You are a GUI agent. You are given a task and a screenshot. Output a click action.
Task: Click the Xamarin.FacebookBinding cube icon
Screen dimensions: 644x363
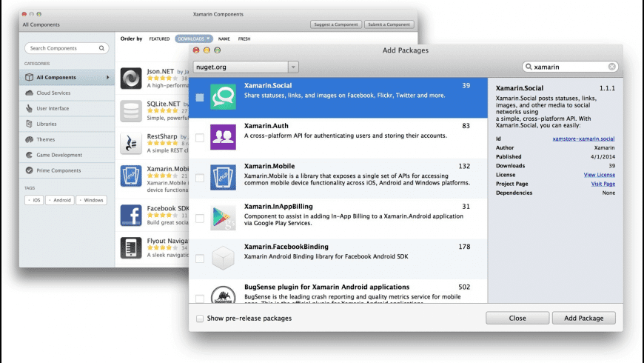223,258
